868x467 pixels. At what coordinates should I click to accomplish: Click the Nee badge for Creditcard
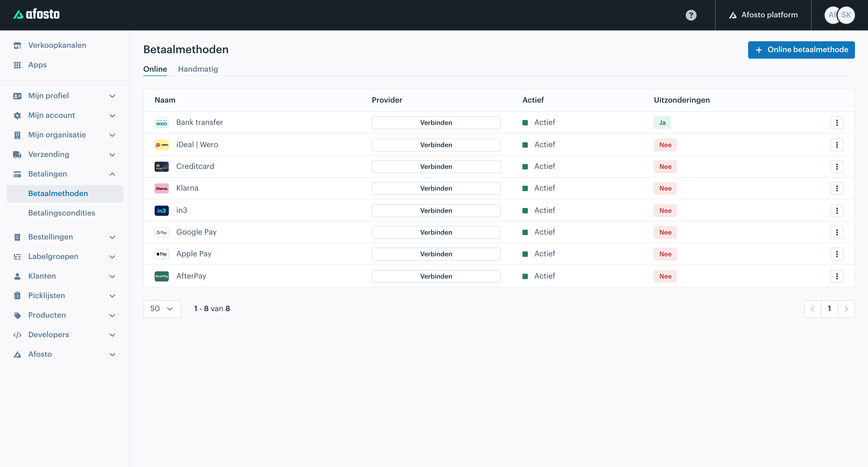[665, 166]
